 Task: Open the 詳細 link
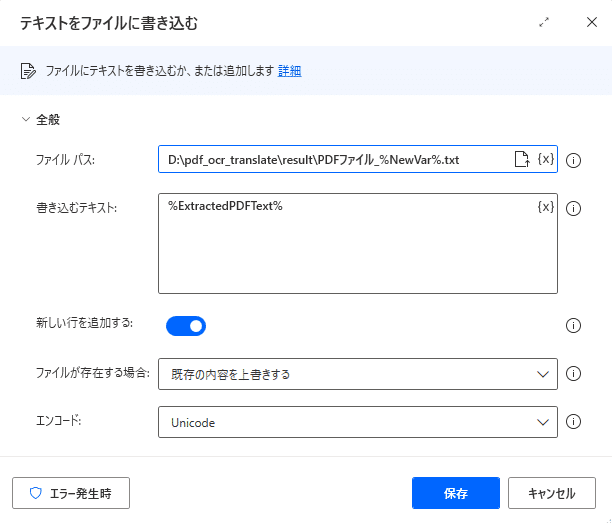(x=289, y=71)
